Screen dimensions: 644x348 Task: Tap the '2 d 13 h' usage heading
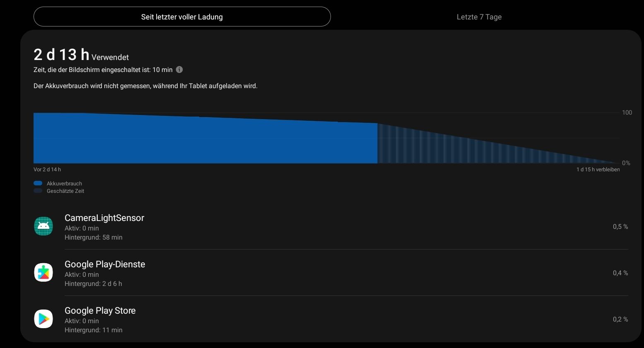[x=61, y=55]
